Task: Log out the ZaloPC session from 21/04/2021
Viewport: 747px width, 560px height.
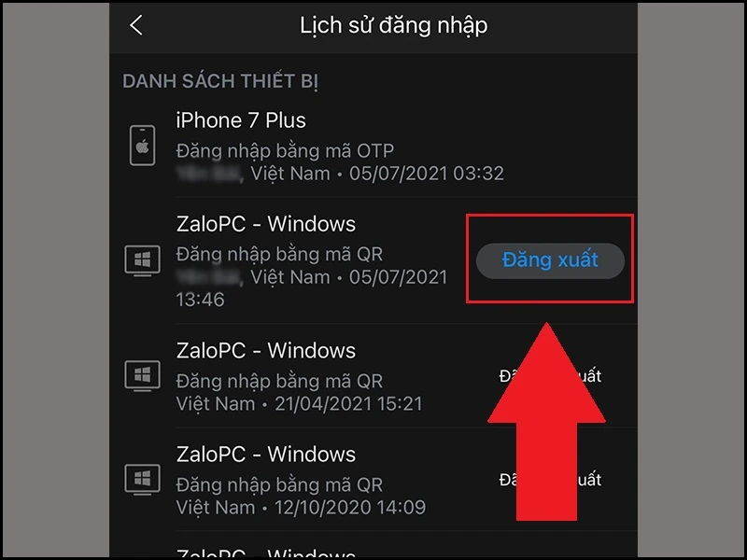Action: point(550,376)
